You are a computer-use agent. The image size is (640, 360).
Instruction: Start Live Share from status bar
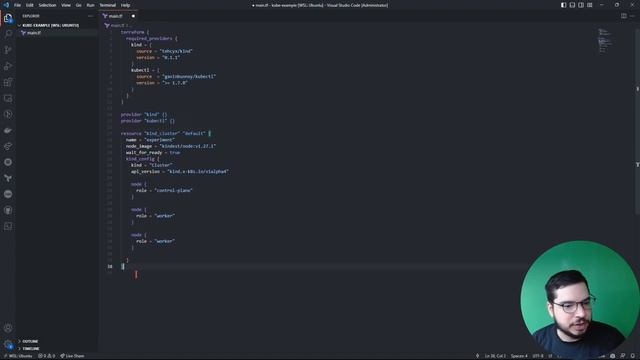click(72, 356)
